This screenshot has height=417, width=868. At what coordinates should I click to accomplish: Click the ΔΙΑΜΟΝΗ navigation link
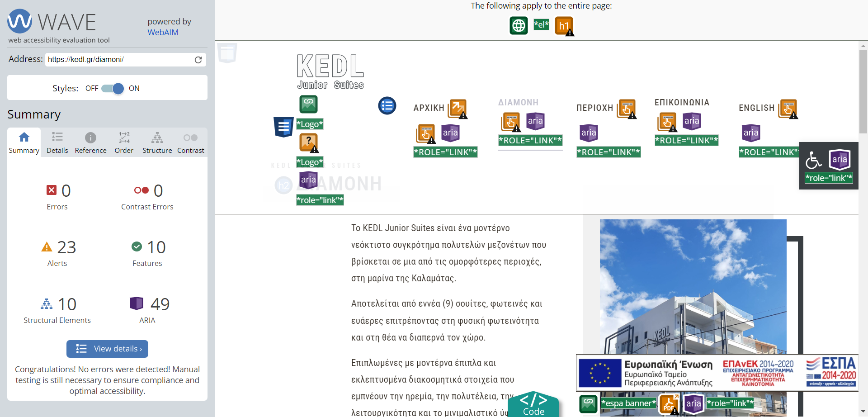[519, 103]
